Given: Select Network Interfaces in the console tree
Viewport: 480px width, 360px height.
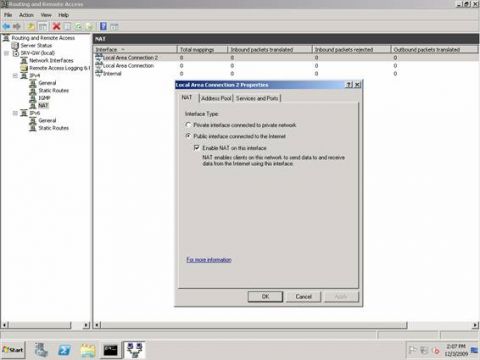Looking at the screenshot, I should click(x=51, y=60).
